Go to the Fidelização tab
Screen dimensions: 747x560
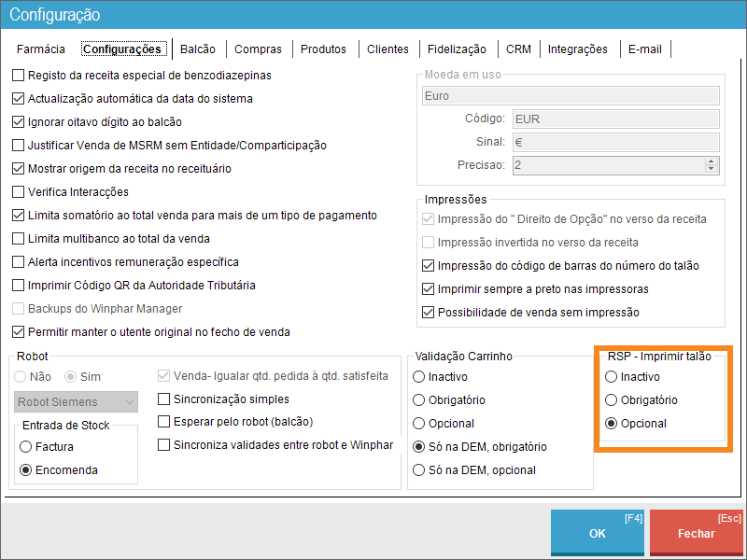click(x=457, y=49)
